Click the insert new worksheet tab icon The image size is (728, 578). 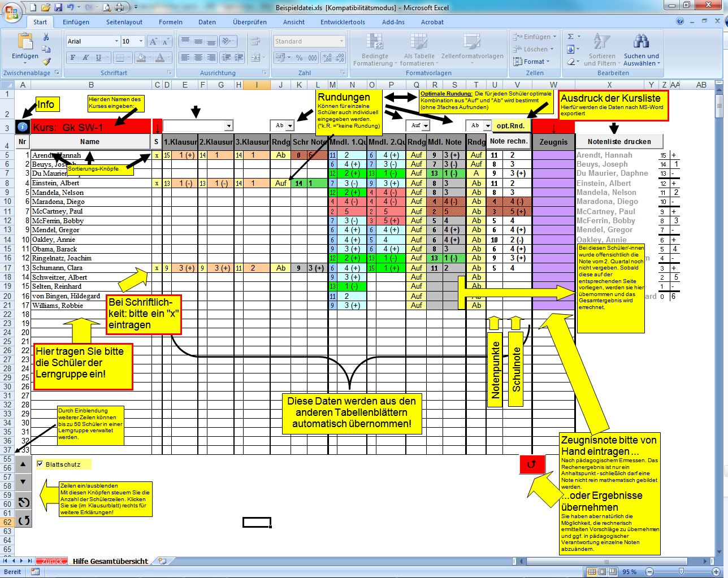point(162,561)
